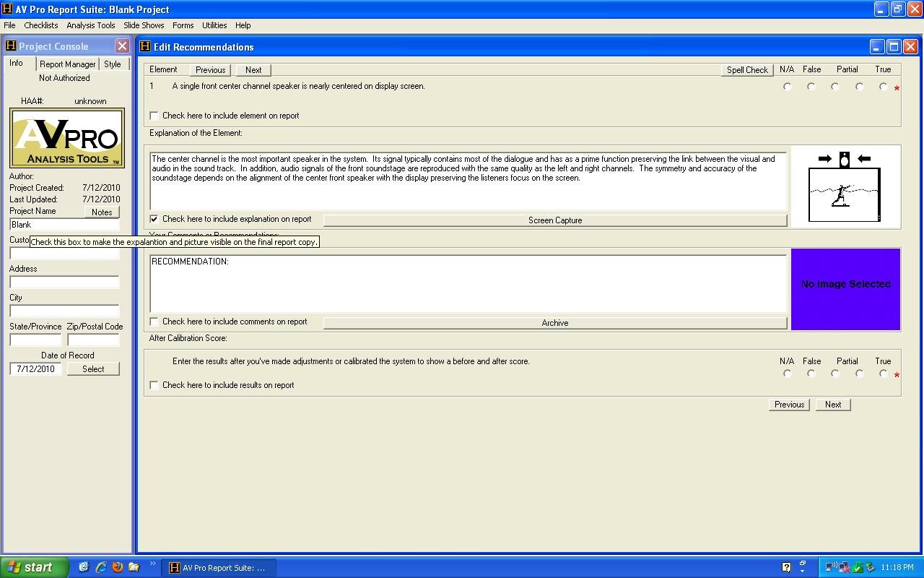Launch Internet Explorer from quick launch
The height and width of the screenshot is (578, 924).
click(101, 567)
